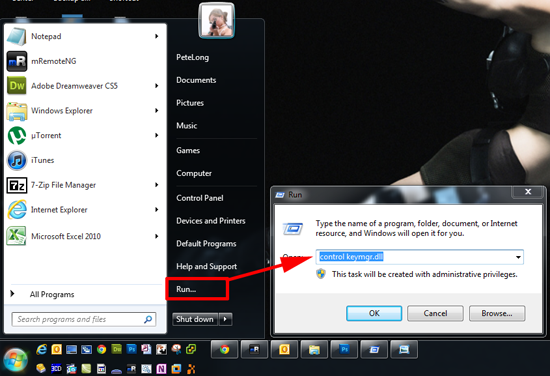Open the µTorrent program icon

point(16,135)
